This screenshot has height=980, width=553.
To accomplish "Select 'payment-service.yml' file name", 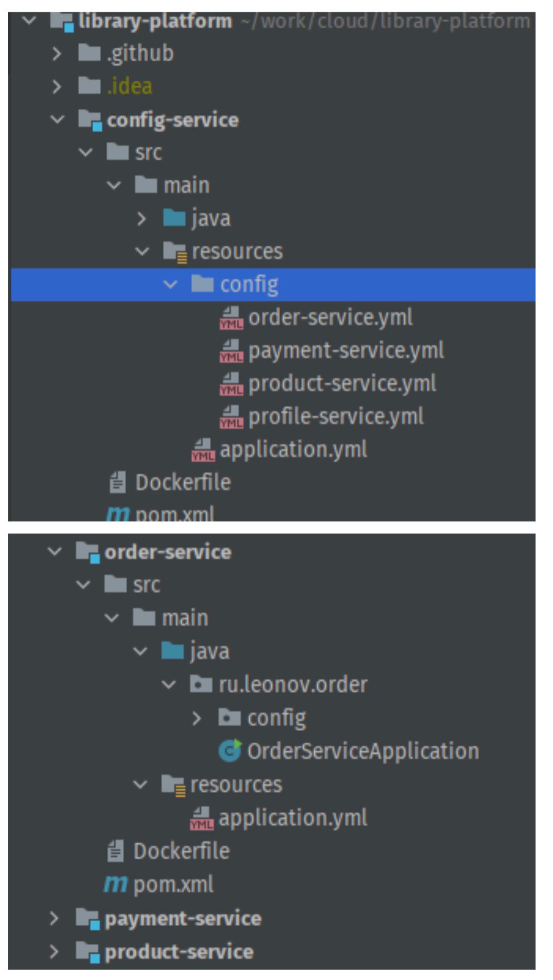I will (x=346, y=351).
